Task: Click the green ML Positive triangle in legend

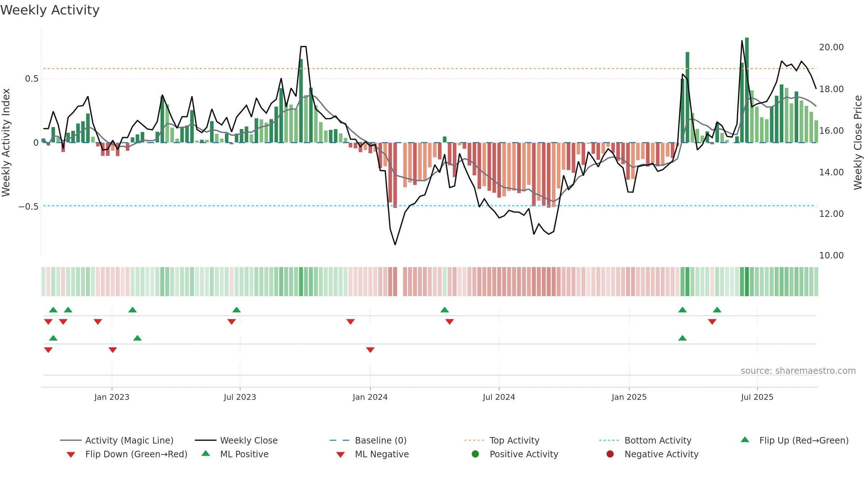Action: [x=206, y=453]
